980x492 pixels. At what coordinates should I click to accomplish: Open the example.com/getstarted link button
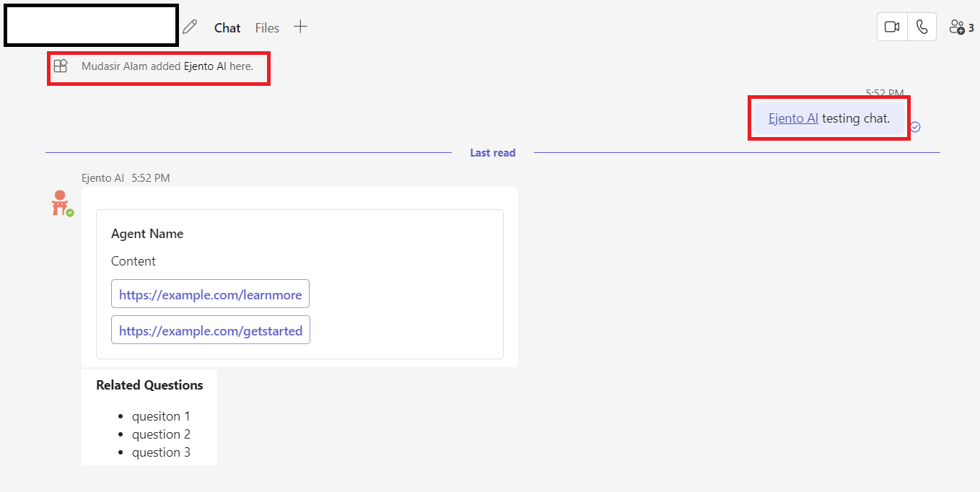click(210, 330)
